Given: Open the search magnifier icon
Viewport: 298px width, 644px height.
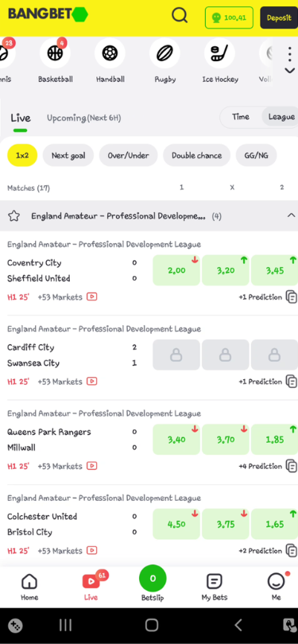Looking at the screenshot, I should (180, 16).
